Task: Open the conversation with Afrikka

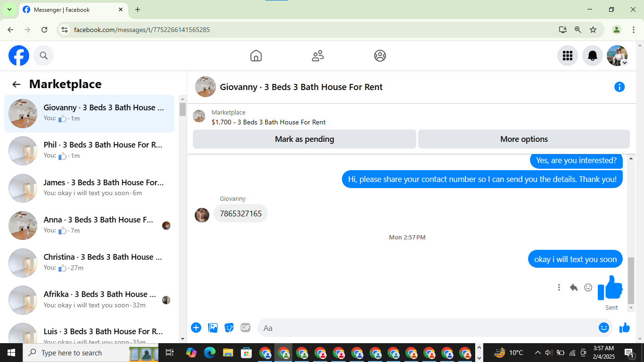Action: 90,300
